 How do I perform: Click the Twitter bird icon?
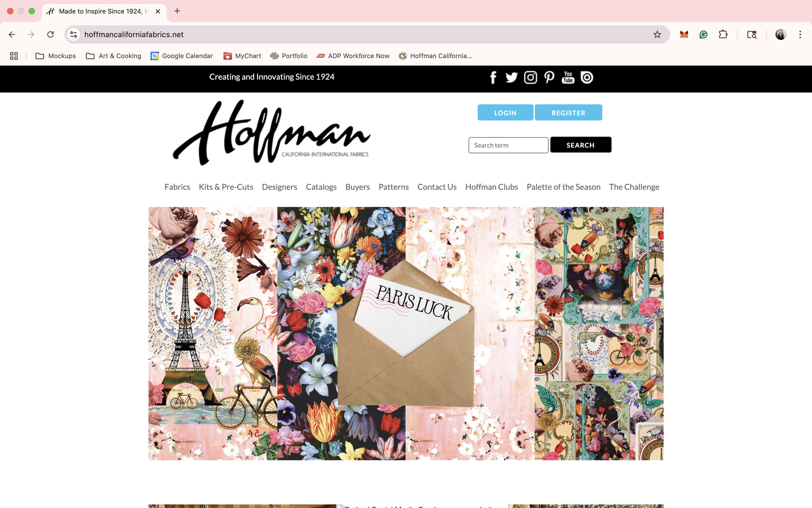point(511,78)
